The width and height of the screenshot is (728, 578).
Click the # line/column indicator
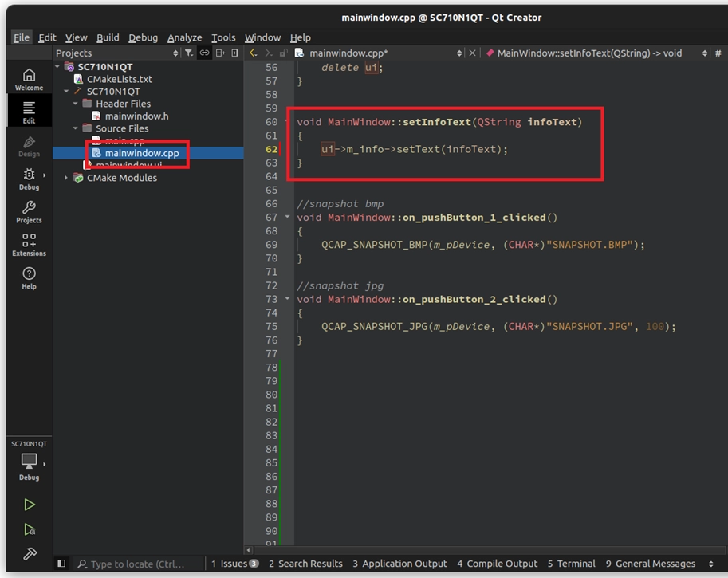(718, 53)
